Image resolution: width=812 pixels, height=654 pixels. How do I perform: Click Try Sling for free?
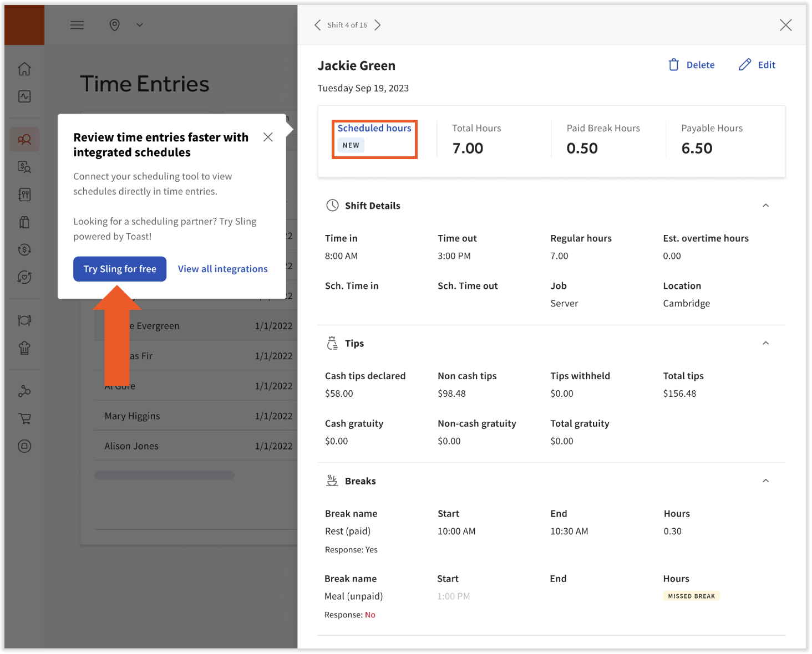pyautogui.click(x=119, y=269)
